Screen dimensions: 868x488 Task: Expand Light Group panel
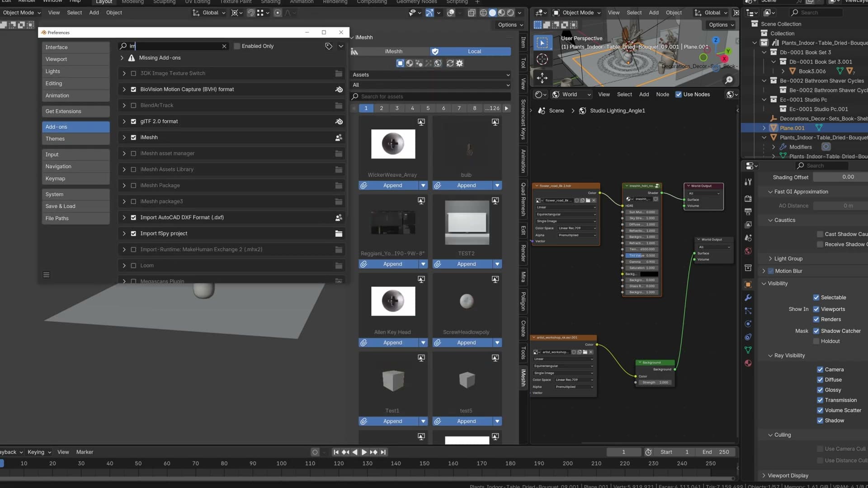[770, 258]
